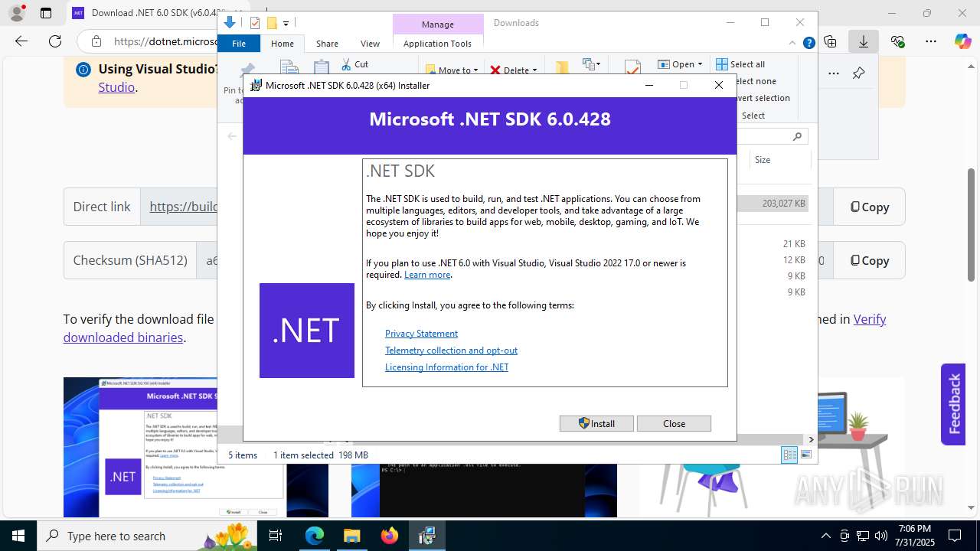980x551 pixels.
Task: Click New folder icon in quick access toolbar
Action: (x=271, y=23)
